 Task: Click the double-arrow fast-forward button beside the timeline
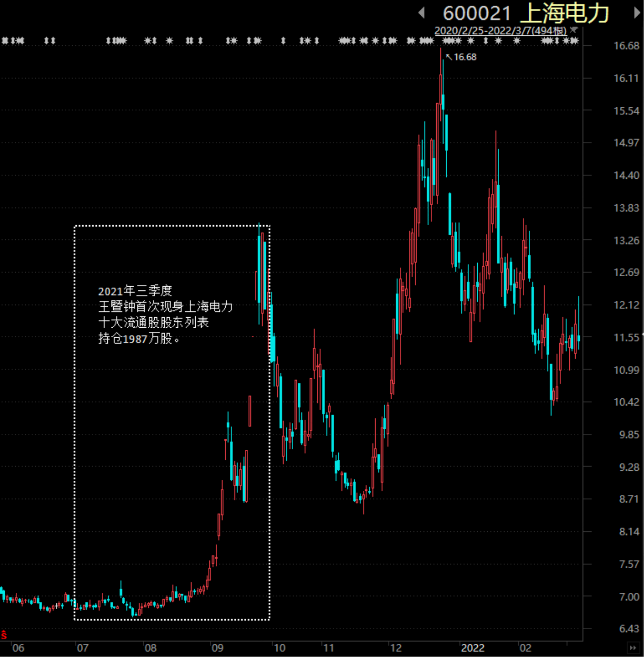pos(633,647)
